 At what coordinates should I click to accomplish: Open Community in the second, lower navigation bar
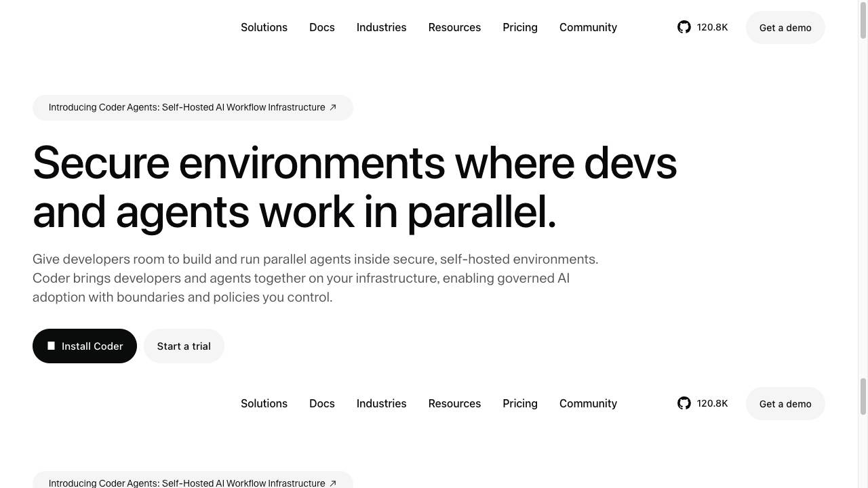588,403
